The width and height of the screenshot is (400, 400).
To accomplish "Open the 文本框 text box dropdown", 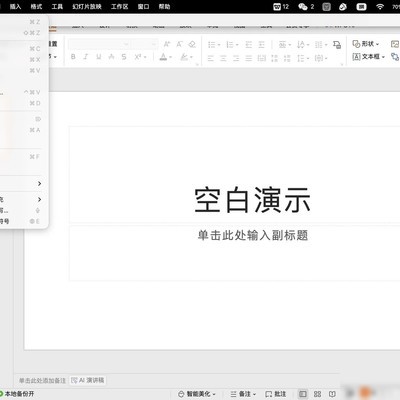I will pos(369,57).
